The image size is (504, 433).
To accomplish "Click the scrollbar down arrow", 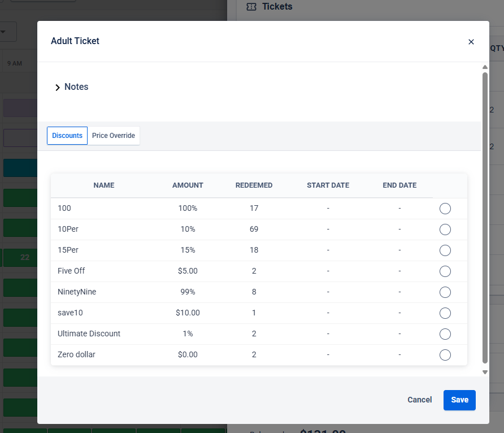I will coord(485,373).
